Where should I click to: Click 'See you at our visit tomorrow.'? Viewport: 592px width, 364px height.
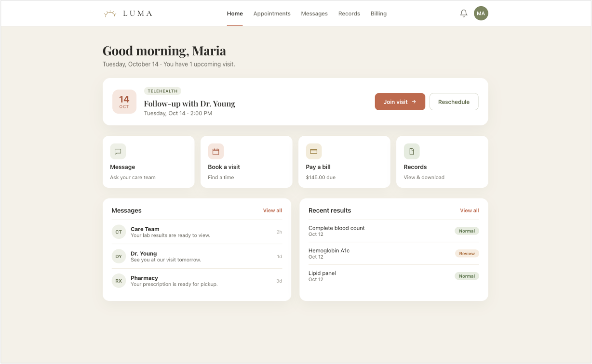pyautogui.click(x=166, y=260)
